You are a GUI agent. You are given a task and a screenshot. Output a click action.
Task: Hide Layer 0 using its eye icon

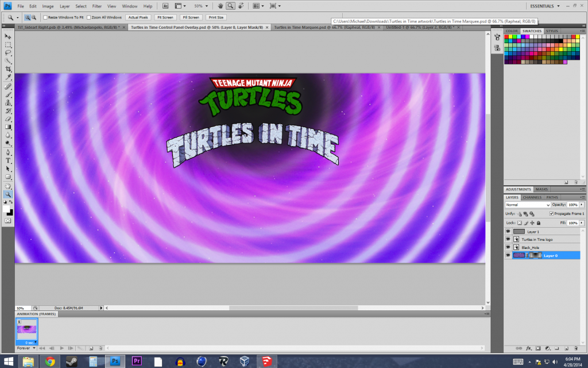click(508, 255)
